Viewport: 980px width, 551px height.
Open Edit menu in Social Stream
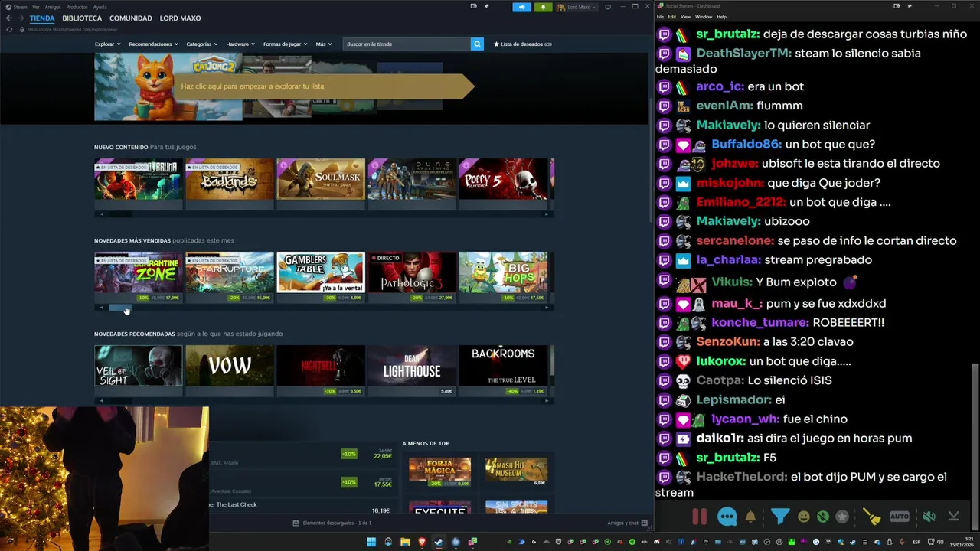pos(671,17)
